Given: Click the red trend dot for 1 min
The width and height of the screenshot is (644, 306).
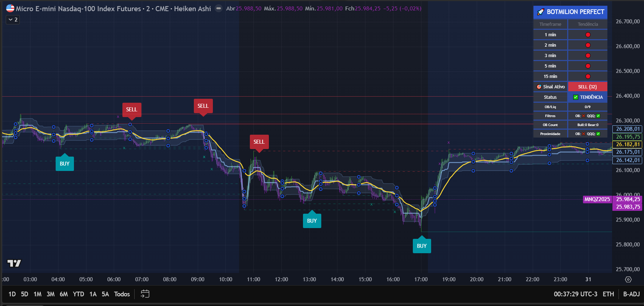Looking at the screenshot, I should click(588, 35).
